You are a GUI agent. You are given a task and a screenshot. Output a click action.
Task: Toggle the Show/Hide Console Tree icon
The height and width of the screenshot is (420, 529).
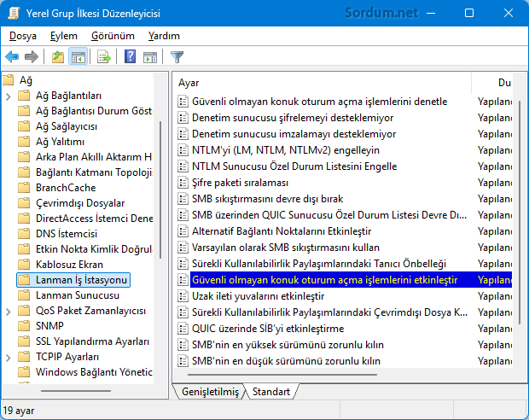pos(78,56)
